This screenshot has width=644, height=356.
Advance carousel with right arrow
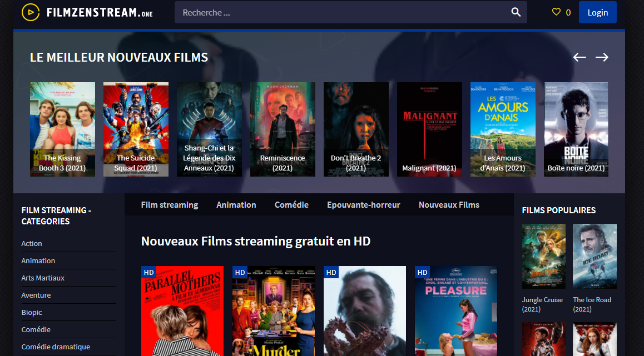pos(602,57)
